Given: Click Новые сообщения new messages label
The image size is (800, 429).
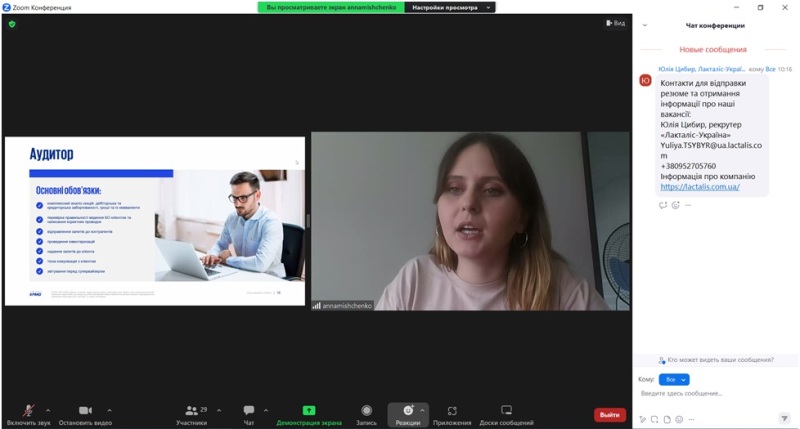Looking at the screenshot, I should [x=713, y=49].
